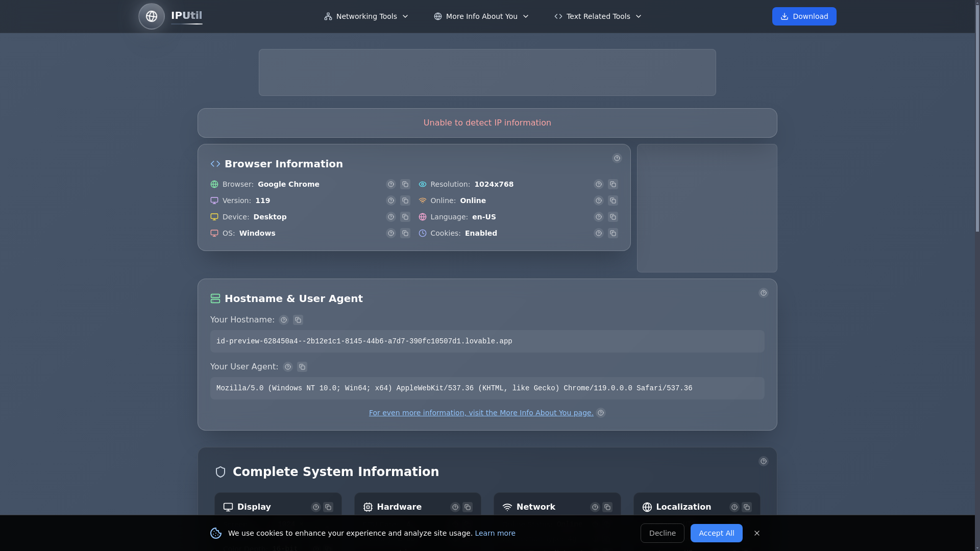Expand the Networking Tools dropdown
The image size is (980, 551).
(x=366, y=16)
